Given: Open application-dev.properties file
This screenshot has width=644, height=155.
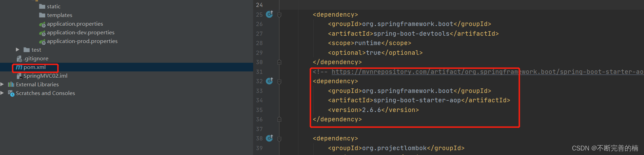Looking at the screenshot, I should tap(81, 32).
